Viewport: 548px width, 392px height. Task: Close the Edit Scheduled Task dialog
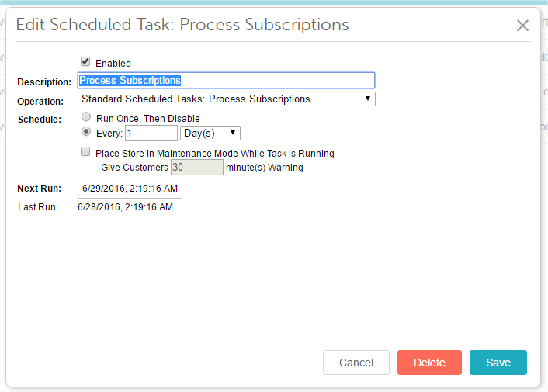tap(522, 25)
